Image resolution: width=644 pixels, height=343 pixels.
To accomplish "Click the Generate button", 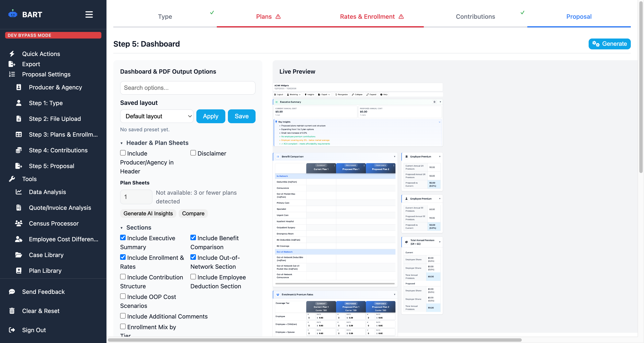I will (x=609, y=44).
